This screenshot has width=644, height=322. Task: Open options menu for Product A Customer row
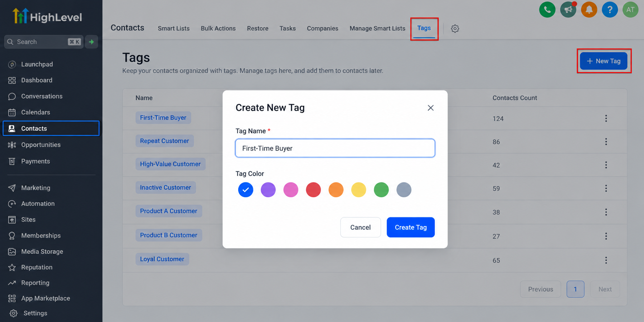coord(606,212)
